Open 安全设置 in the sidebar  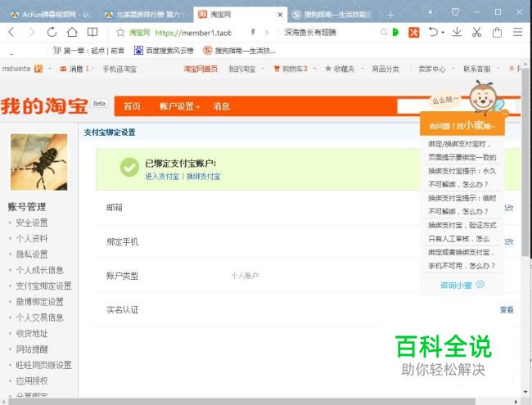point(32,223)
